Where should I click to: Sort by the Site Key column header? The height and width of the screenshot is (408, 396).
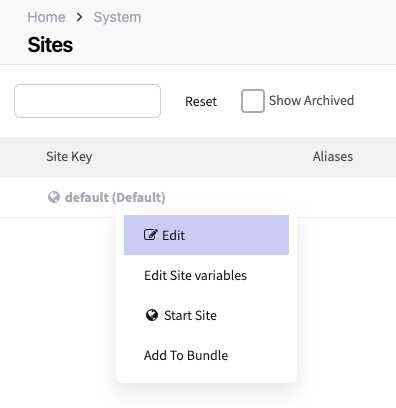coord(69,156)
